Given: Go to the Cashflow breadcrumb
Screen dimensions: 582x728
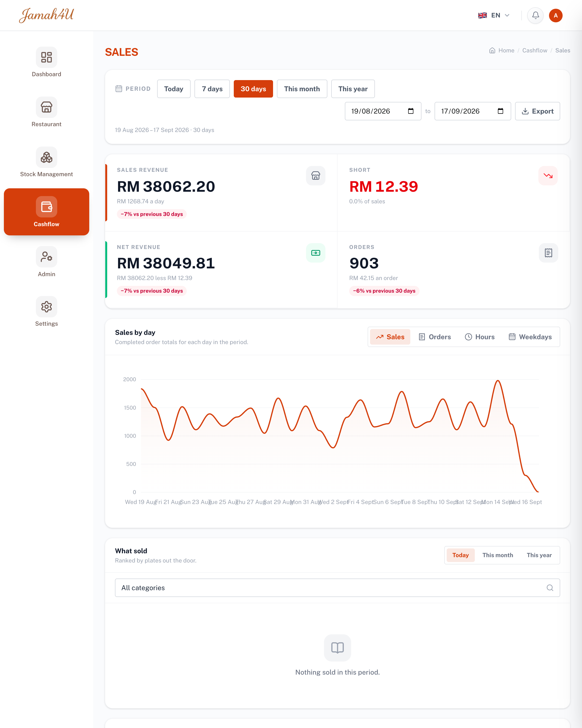Looking at the screenshot, I should click(x=535, y=50).
